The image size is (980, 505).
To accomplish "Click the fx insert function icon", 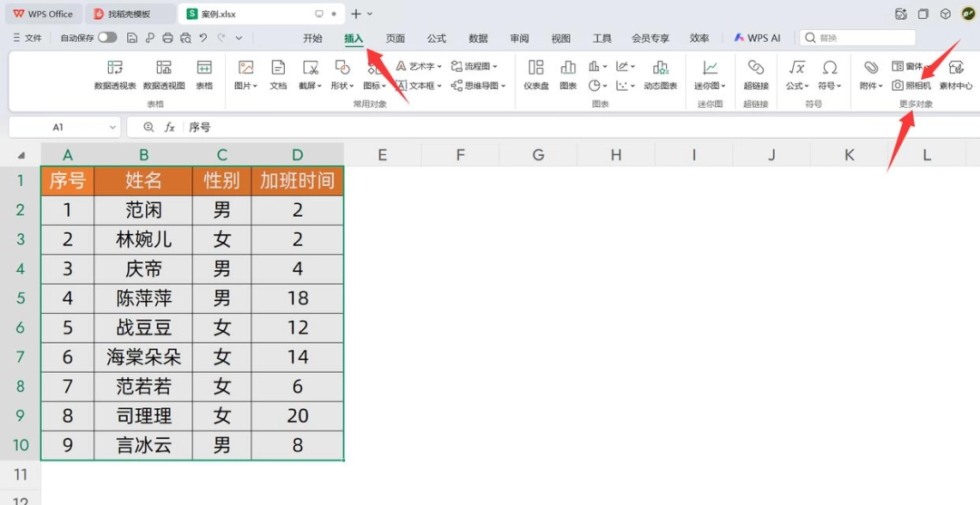I will tap(170, 127).
